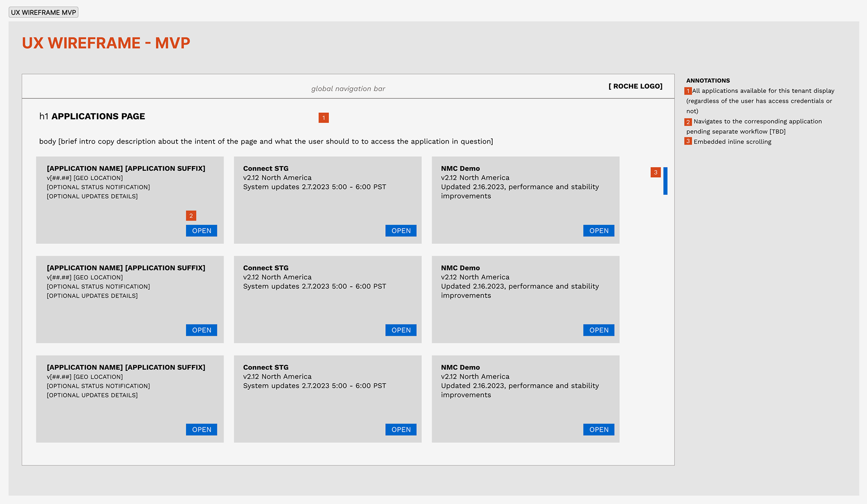
Task: Click top-row '[OPTIONAL STATUS NOTIFICATION]' text
Action: tap(98, 187)
